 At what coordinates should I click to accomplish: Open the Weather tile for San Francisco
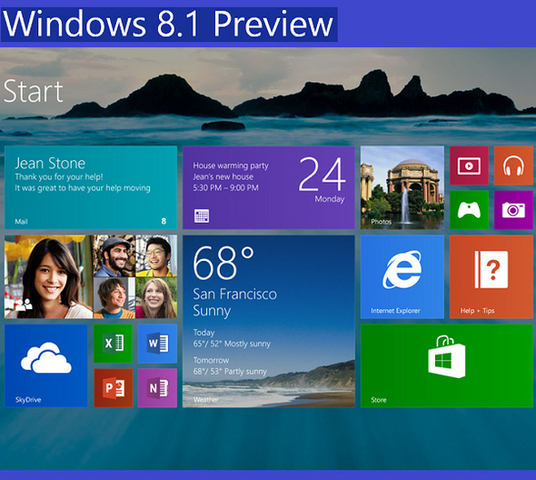pyautogui.click(x=269, y=321)
